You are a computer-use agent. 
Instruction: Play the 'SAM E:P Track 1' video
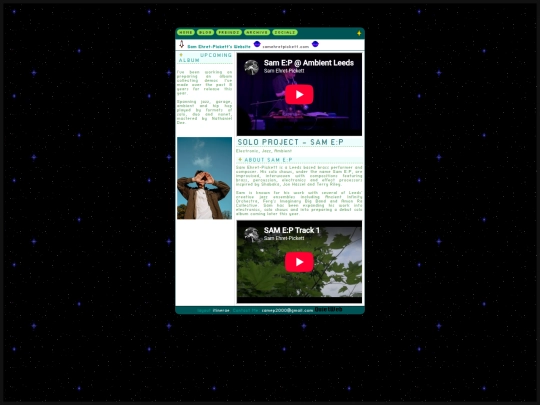pos(299,262)
